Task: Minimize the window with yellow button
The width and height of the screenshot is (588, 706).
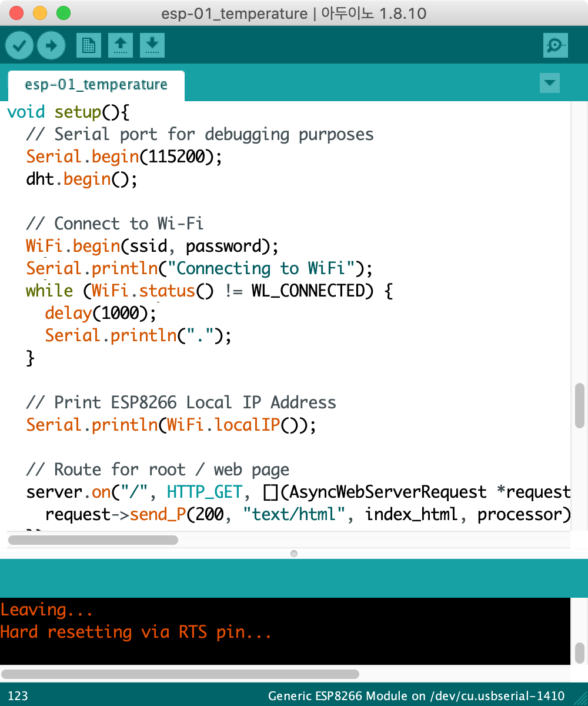Action: 40,13
